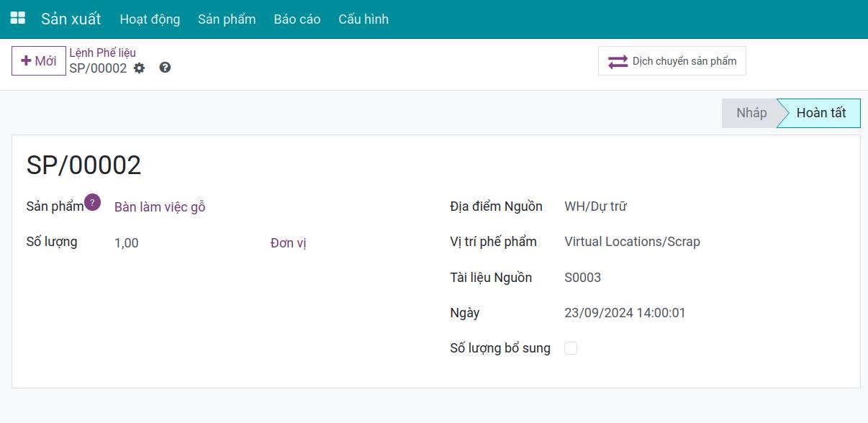Open the Đơn vị unit link

click(289, 243)
